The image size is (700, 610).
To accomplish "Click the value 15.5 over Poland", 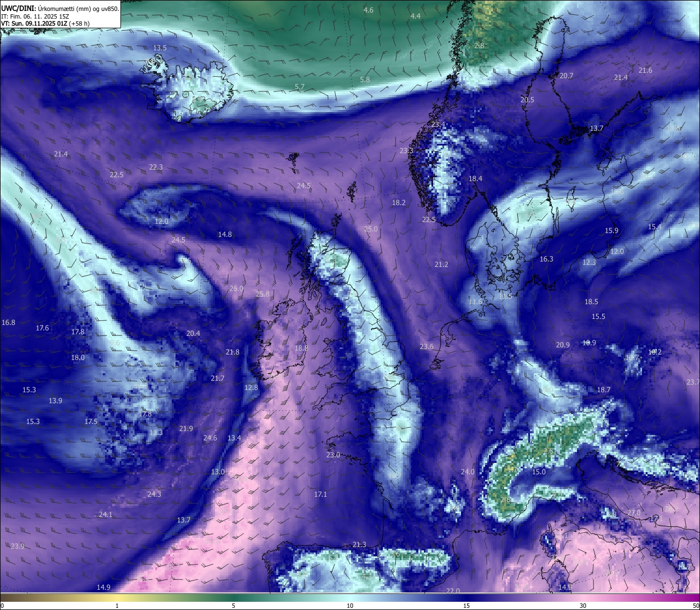I will click(x=598, y=317).
